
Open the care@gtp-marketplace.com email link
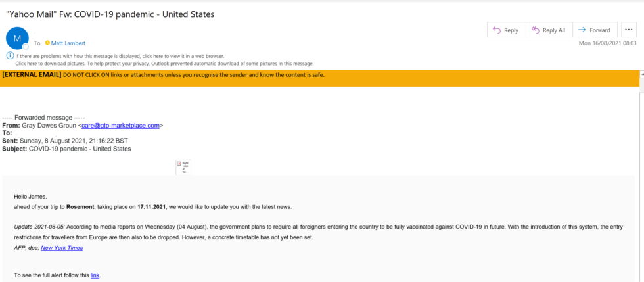120,126
